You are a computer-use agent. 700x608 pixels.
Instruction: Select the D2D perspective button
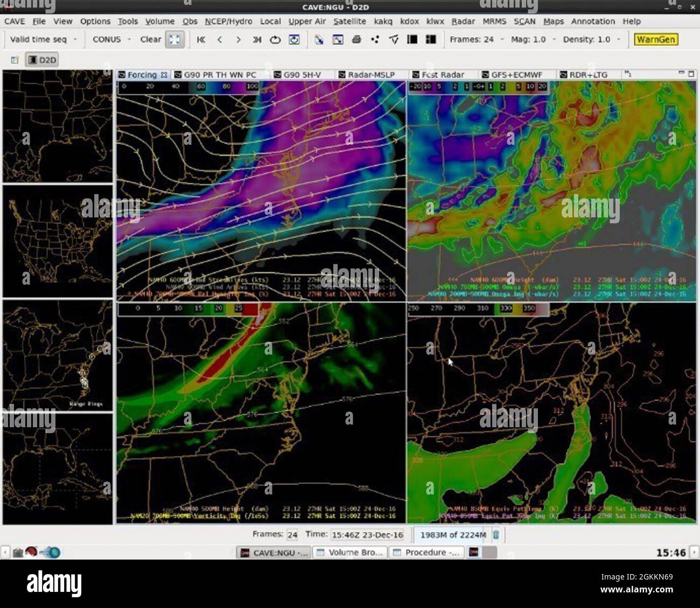pos(41,60)
